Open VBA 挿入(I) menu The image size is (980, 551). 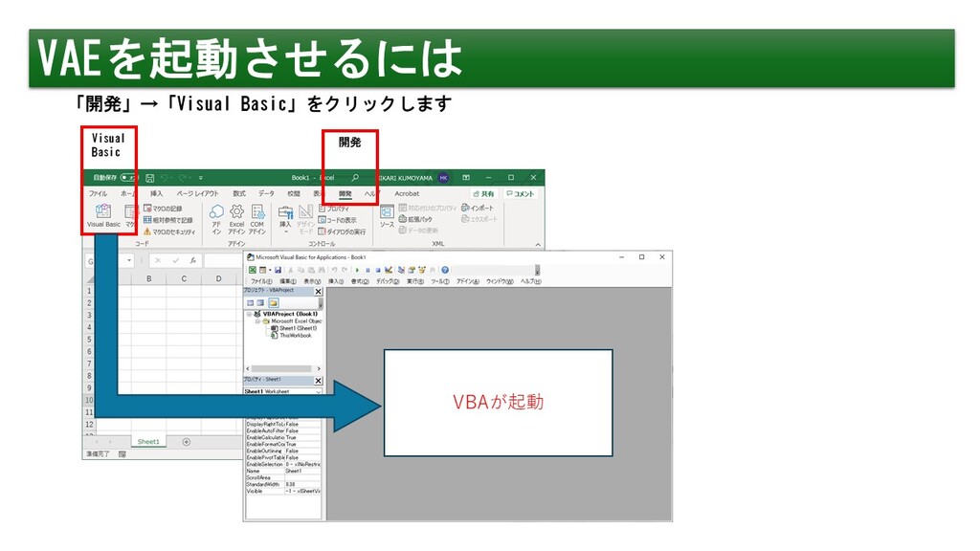(336, 282)
